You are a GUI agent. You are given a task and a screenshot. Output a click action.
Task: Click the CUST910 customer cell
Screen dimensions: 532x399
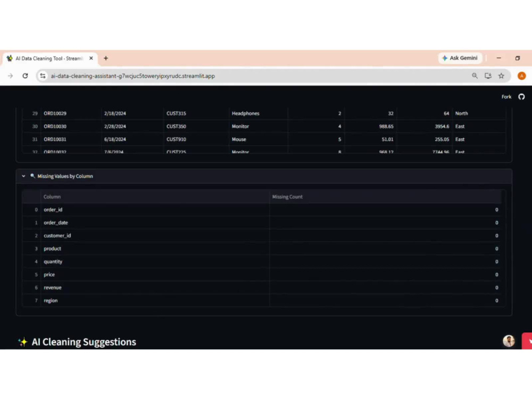pos(196,139)
